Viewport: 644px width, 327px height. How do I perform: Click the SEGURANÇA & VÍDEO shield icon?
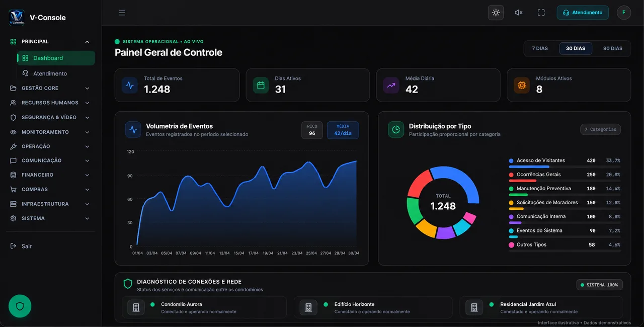coord(14,117)
